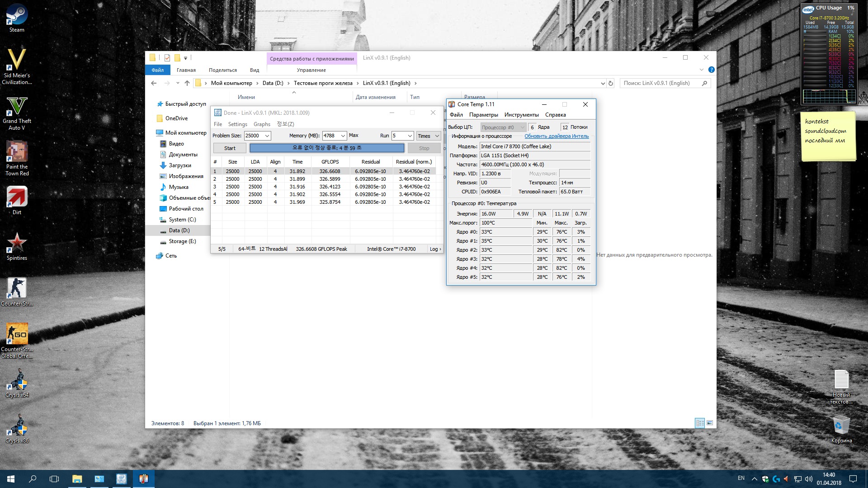Viewport: 868px width, 488px height.
Task: Click File Explorer icon in taskbar
Action: pos(77,479)
